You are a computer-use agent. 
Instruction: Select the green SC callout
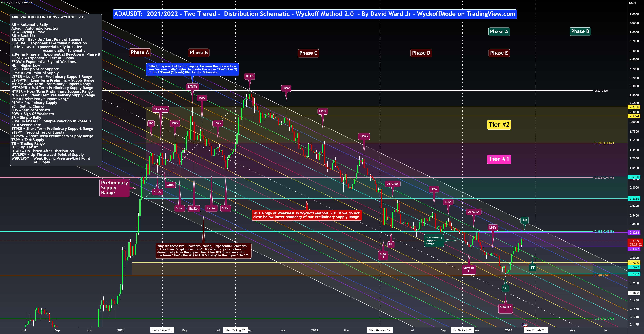pyautogui.click(x=505, y=288)
